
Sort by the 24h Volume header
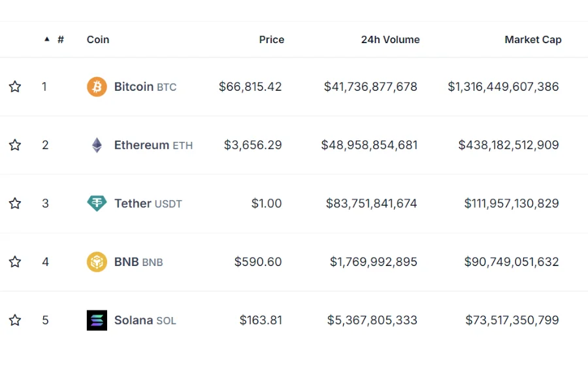point(390,39)
